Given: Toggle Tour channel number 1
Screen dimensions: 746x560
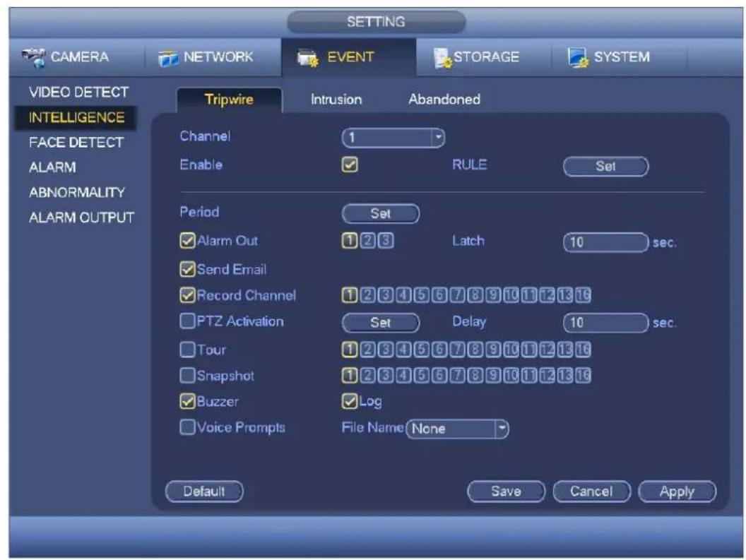Looking at the screenshot, I should click(x=350, y=350).
